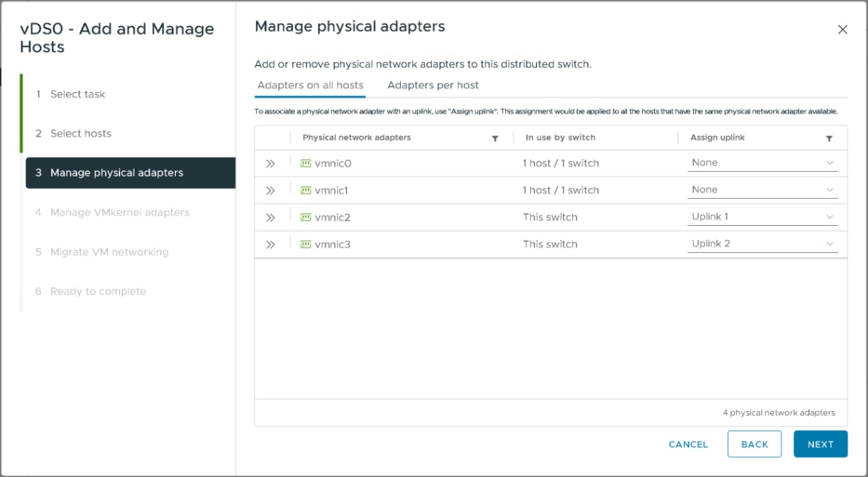868x477 pixels.
Task: Select step 3 Manage physical adapters
Action: click(130, 173)
